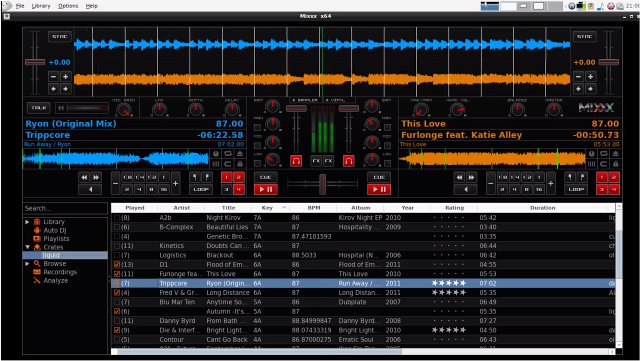Toggle played checkbox for Logistics Blackout
This screenshot has height=361, width=640.
point(117,255)
